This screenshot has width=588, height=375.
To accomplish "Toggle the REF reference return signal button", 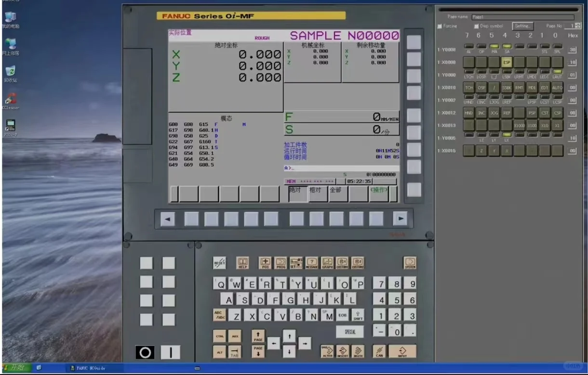I will [507, 113].
